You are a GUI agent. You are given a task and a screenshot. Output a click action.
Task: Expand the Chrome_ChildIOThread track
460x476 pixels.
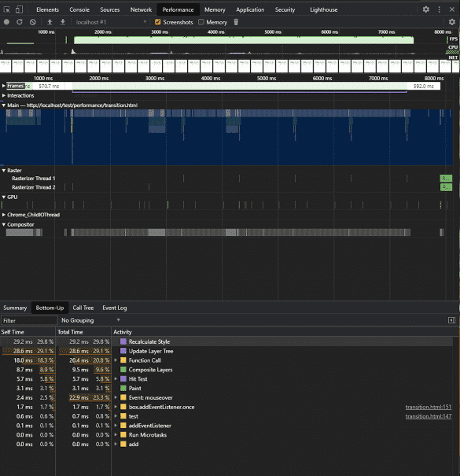[x=4, y=215]
